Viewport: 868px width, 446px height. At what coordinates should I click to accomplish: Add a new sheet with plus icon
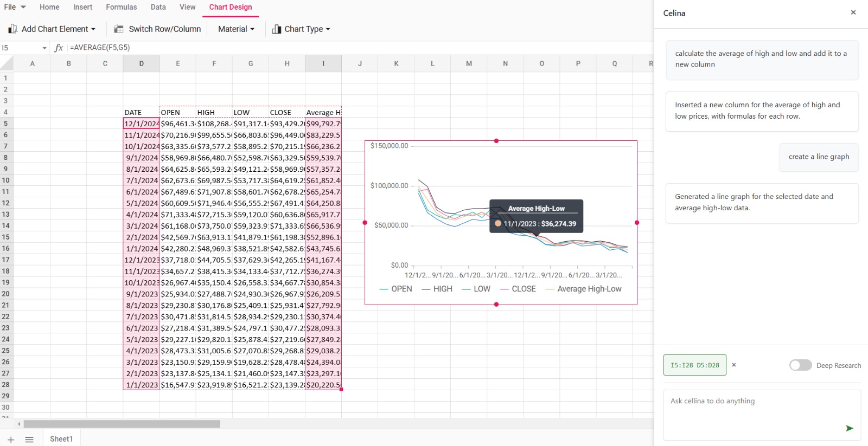click(x=11, y=439)
